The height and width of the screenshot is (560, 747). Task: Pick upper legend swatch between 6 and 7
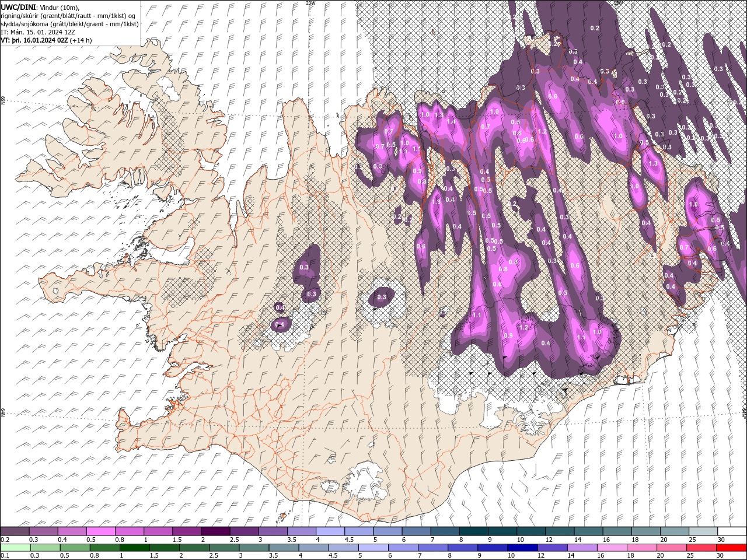416,531
